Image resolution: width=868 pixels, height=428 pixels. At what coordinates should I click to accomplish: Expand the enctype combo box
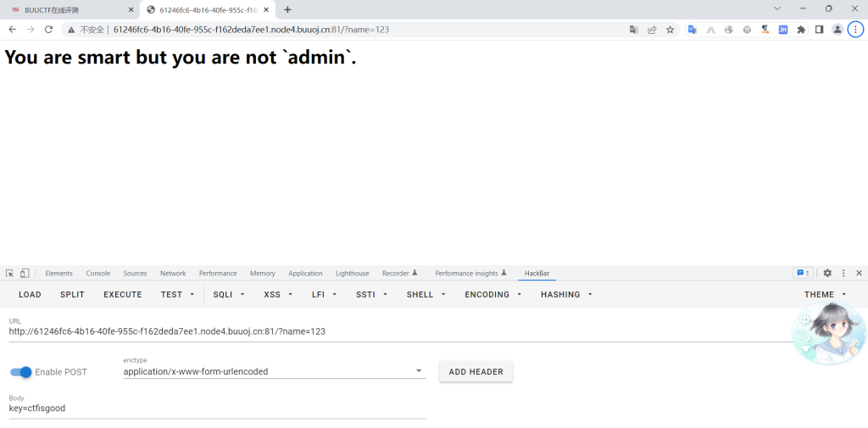274,371
